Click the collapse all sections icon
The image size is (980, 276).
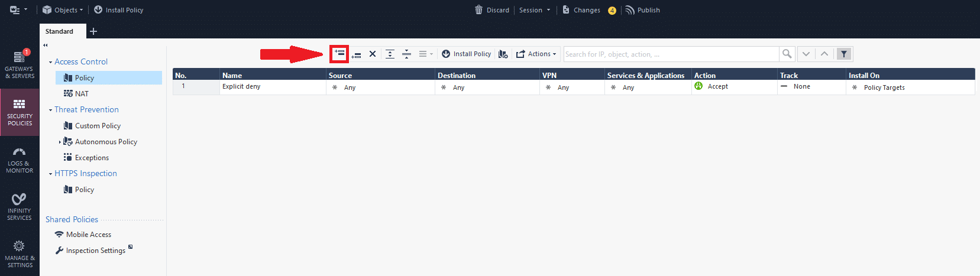point(406,54)
